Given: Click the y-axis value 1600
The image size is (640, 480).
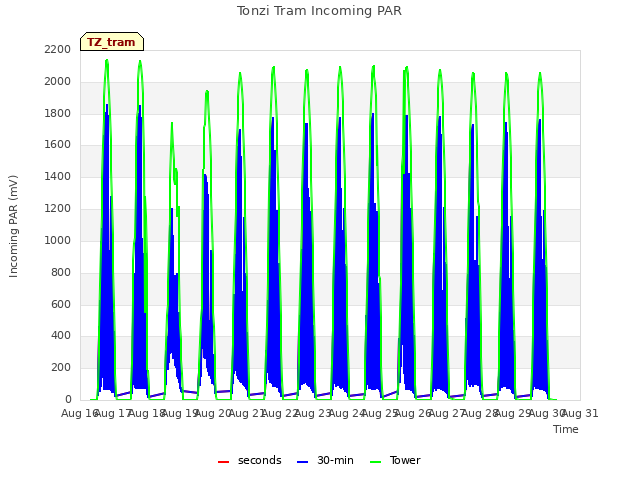Looking at the screenshot, I should 58,145.
